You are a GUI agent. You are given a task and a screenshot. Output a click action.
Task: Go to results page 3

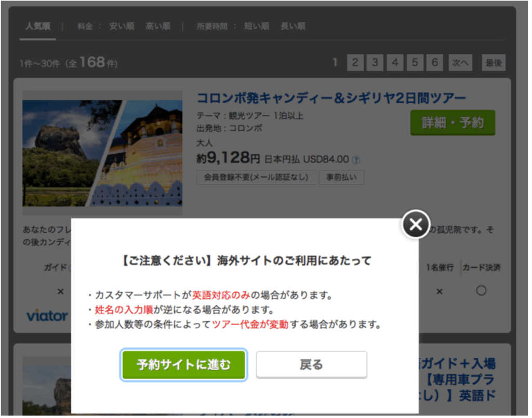click(375, 63)
